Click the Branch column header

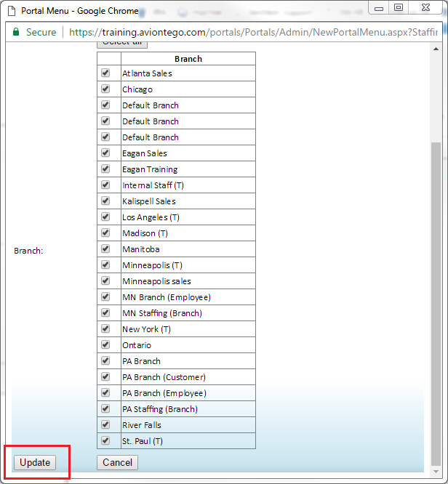coord(188,59)
